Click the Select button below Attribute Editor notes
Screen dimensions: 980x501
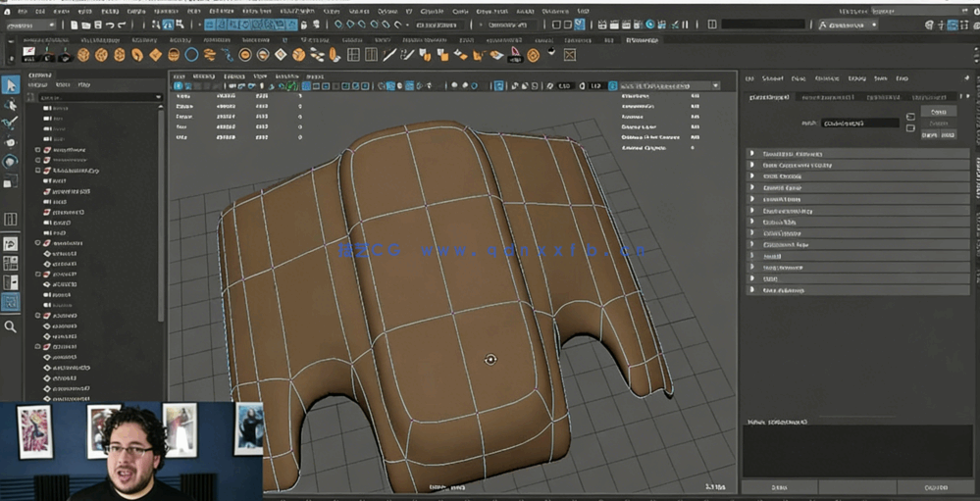pyautogui.click(x=779, y=486)
